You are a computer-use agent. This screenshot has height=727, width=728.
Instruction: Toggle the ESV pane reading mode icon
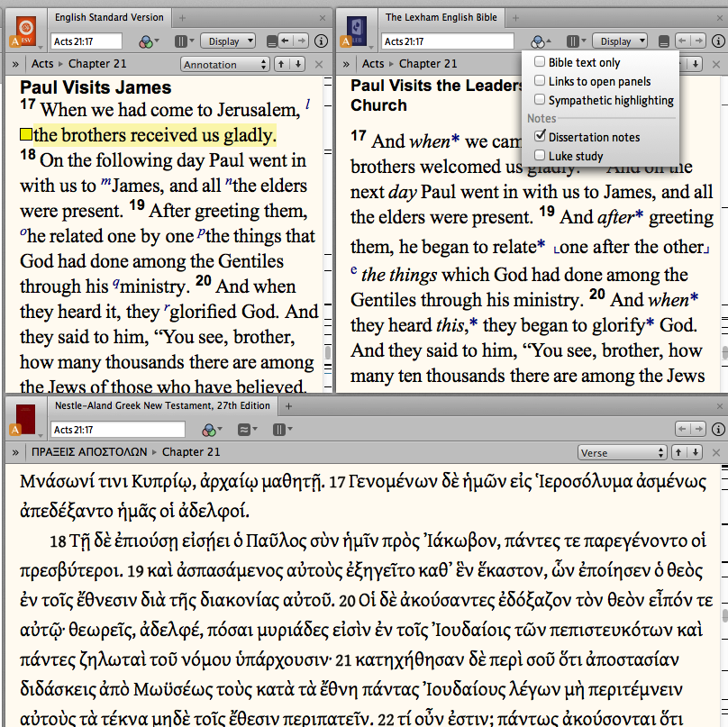click(271, 41)
